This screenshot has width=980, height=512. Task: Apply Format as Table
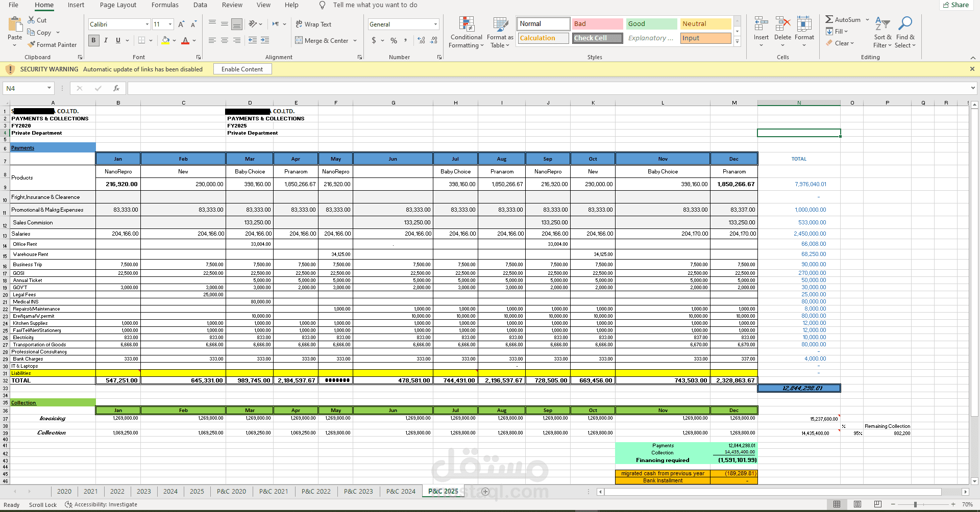[499, 32]
